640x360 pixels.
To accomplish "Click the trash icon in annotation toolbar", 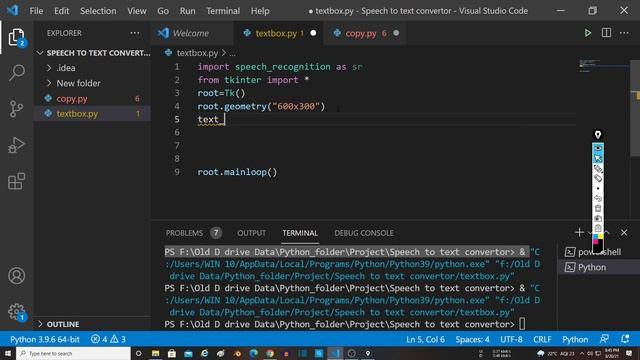I will (x=598, y=208).
